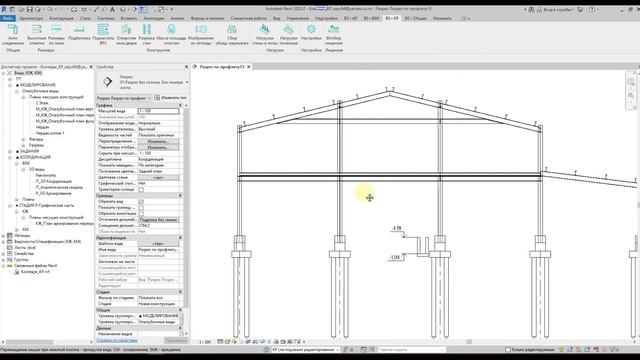Click the Автосоединение ribbon icon
The image size is (640, 360).
click(x=13, y=29)
